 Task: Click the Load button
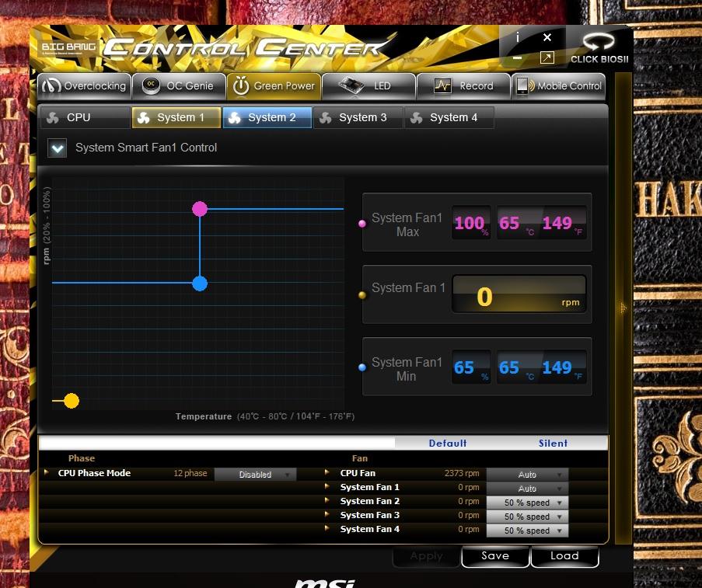(564, 556)
